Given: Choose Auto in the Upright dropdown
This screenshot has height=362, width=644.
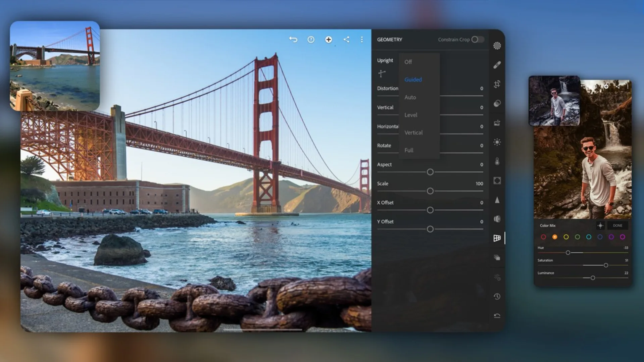Looking at the screenshot, I should tap(410, 97).
